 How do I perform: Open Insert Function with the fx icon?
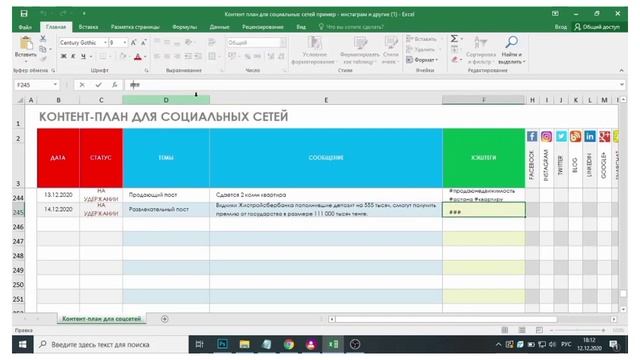click(115, 85)
